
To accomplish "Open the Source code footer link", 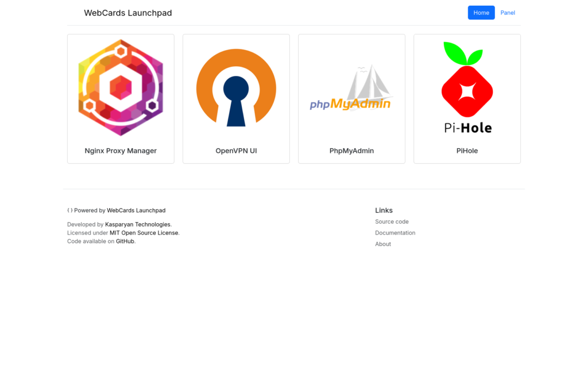I will (x=392, y=221).
